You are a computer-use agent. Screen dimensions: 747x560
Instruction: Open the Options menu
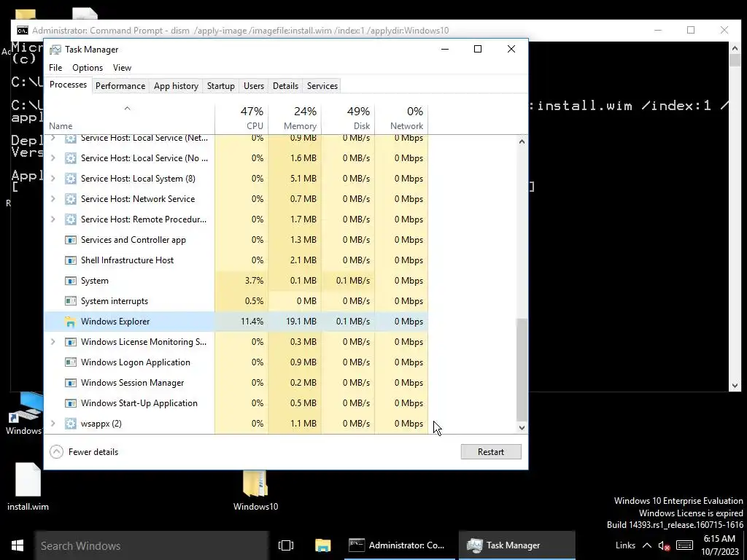(x=88, y=68)
